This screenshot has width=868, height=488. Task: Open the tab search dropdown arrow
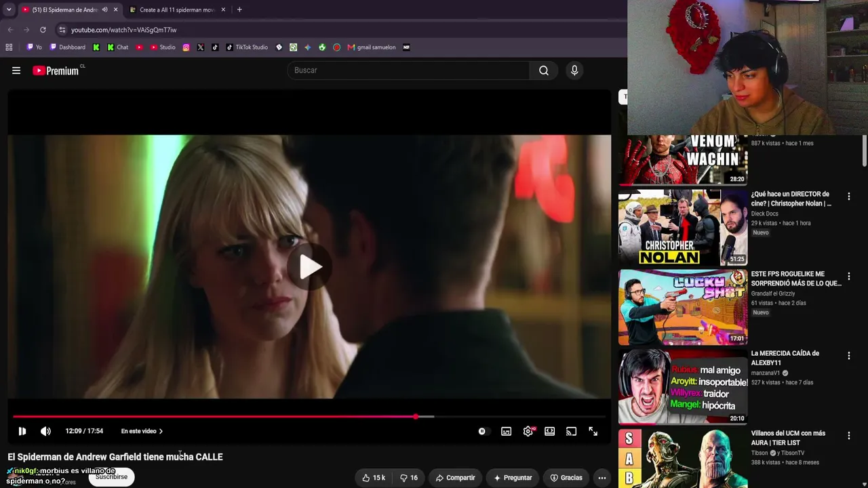coord(9,9)
